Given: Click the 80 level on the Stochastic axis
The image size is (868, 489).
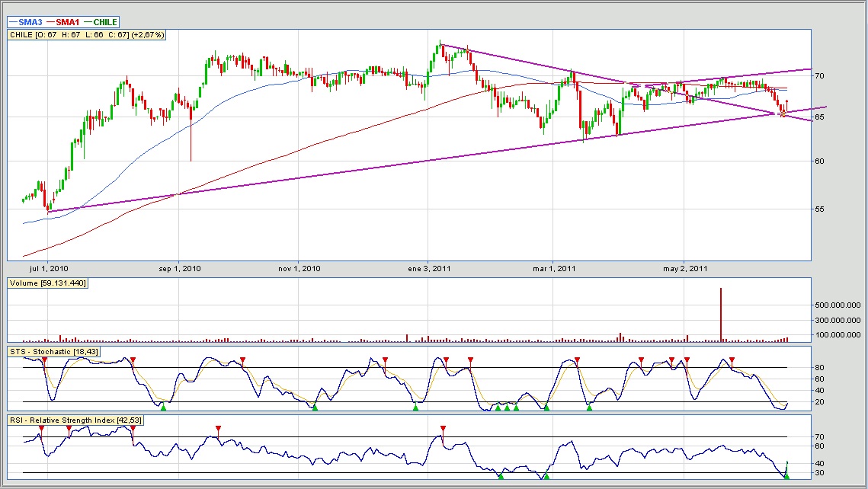Looking at the screenshot, I should pyautogui.click(x=818, y=368).
